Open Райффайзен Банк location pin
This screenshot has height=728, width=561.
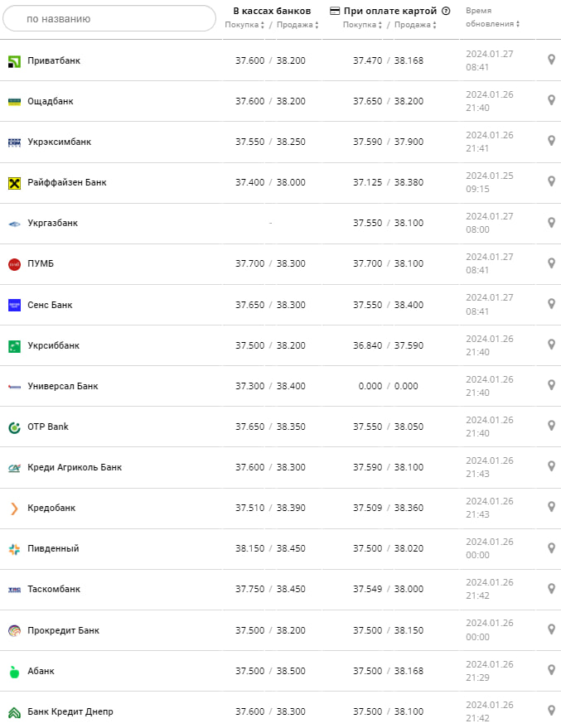click(551, 181)
